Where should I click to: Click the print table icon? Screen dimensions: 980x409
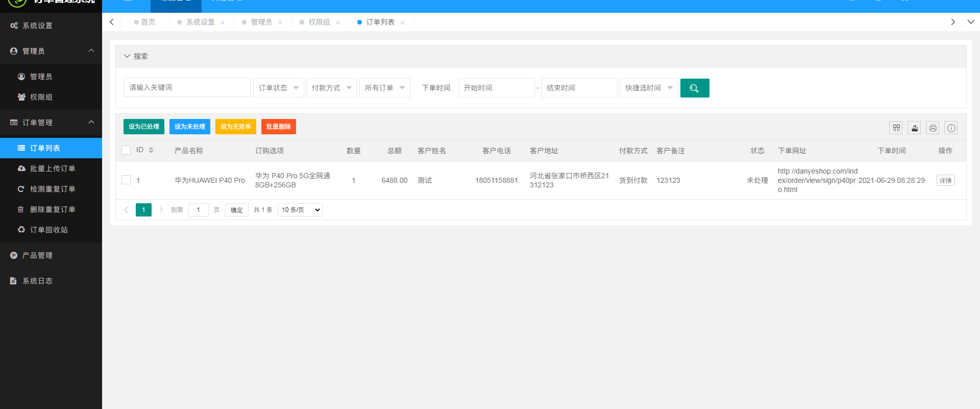[933, 128]
